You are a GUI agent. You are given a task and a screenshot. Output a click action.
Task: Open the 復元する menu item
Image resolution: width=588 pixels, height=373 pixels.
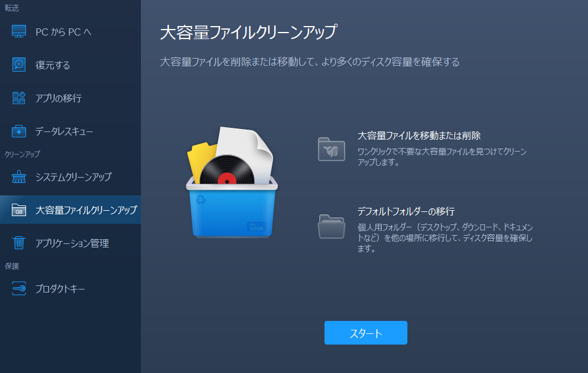[x=70, y=65]
